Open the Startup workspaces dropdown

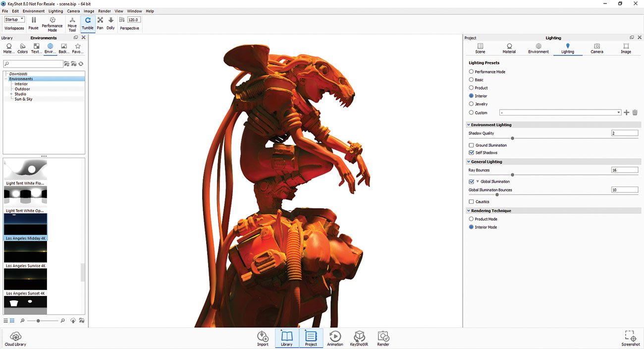[14, 20]
